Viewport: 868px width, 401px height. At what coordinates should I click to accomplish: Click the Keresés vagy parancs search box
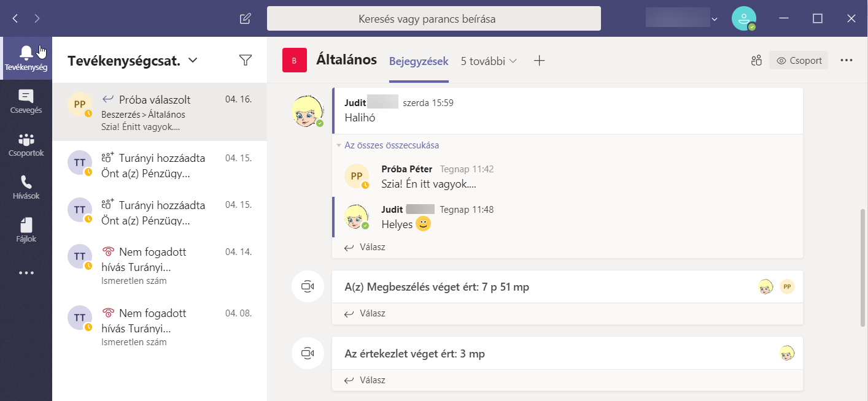click(433, 19)
